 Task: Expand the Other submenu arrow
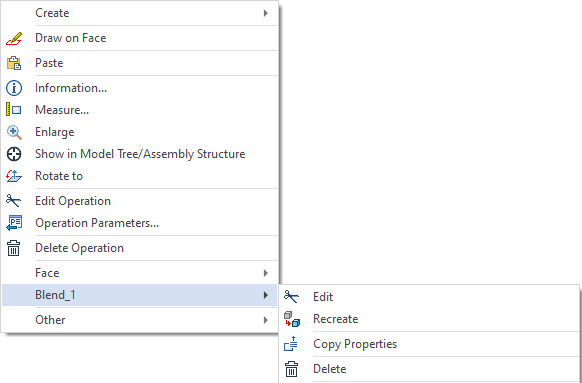[265, 320]
